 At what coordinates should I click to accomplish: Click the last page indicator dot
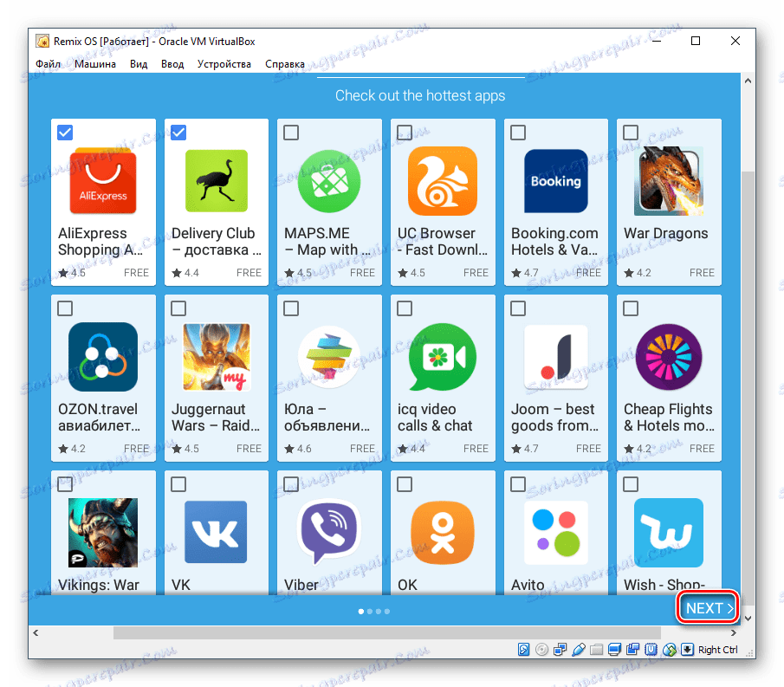(387, 611)
